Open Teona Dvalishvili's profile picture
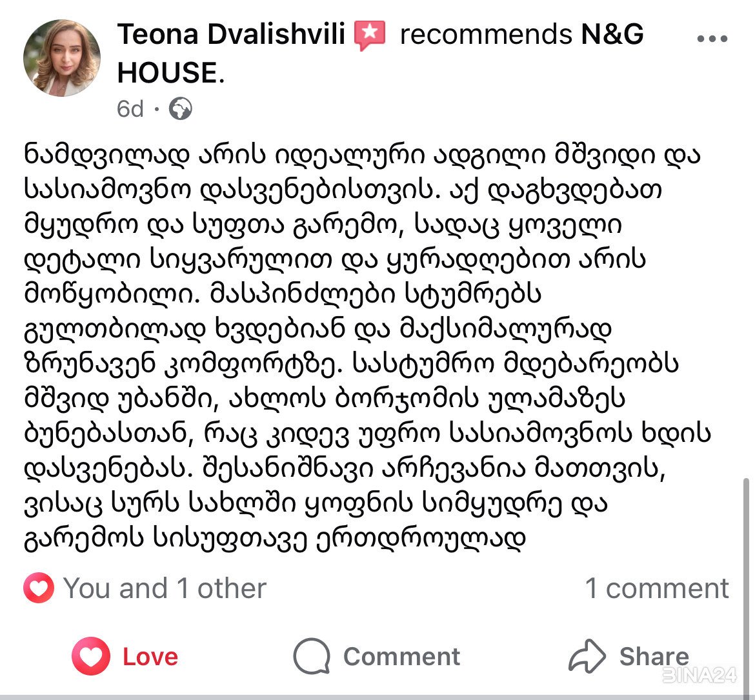The image size is (755, 700). pyautogui.click(x=62, y=58)
